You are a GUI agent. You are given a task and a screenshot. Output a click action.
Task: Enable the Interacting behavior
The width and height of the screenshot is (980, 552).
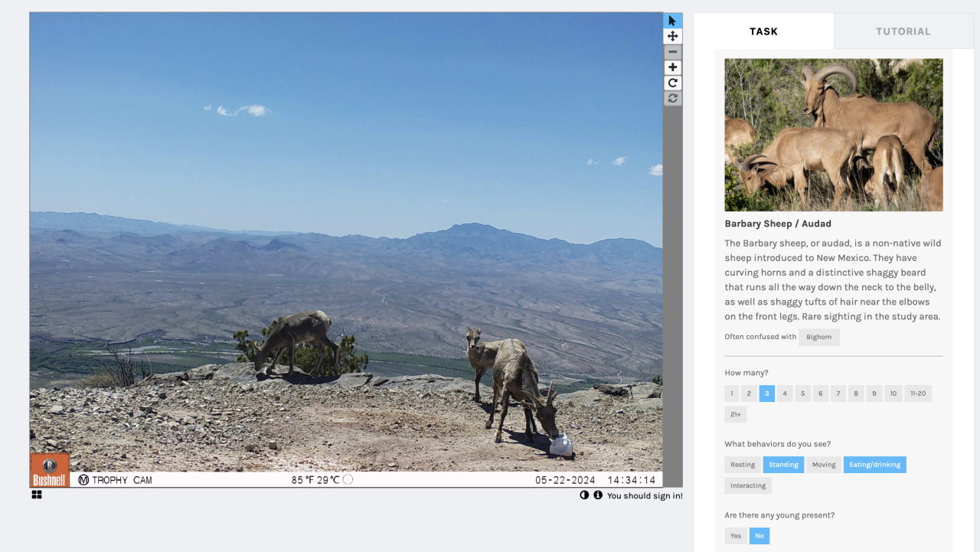click(748, 485)
